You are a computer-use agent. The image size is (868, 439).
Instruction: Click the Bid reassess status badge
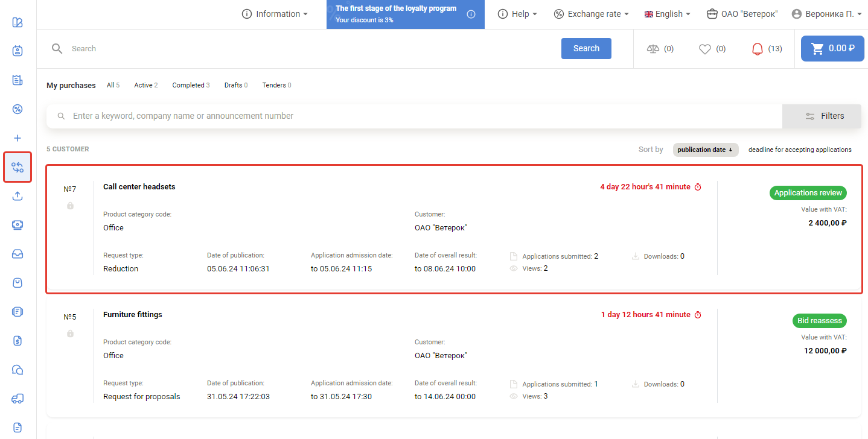(x=820, y=321)
